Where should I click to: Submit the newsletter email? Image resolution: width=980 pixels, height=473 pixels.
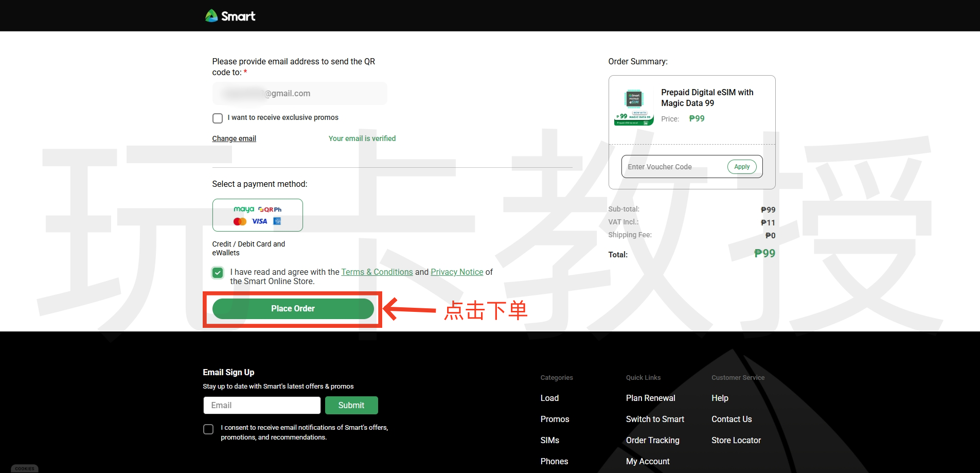[x=351, y=405]
